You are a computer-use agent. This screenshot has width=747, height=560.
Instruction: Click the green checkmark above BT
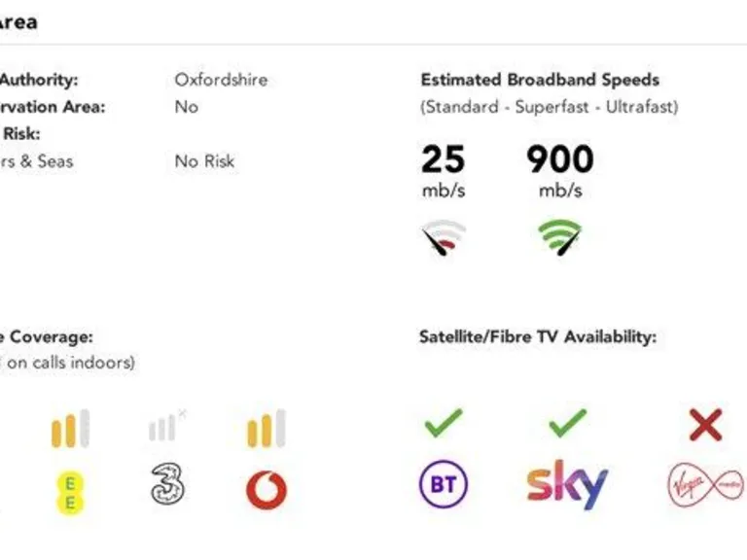444,423
